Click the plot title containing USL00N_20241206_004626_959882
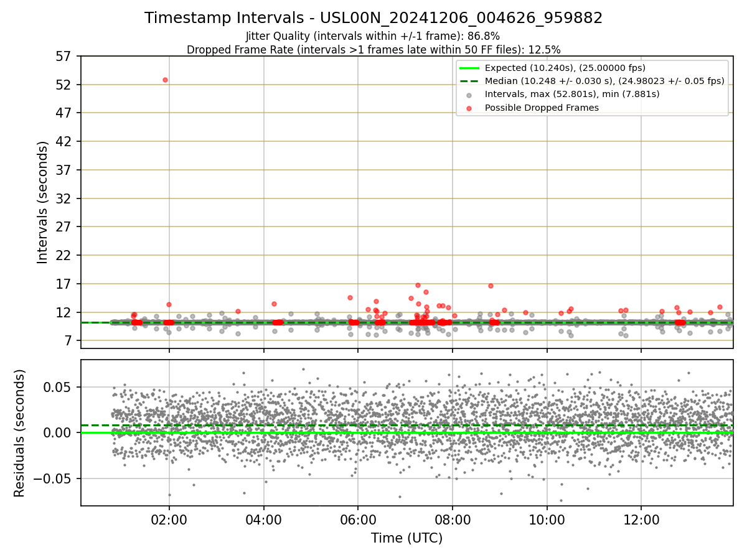Screen dimensions: 747x560 click(x=374, y=18)
